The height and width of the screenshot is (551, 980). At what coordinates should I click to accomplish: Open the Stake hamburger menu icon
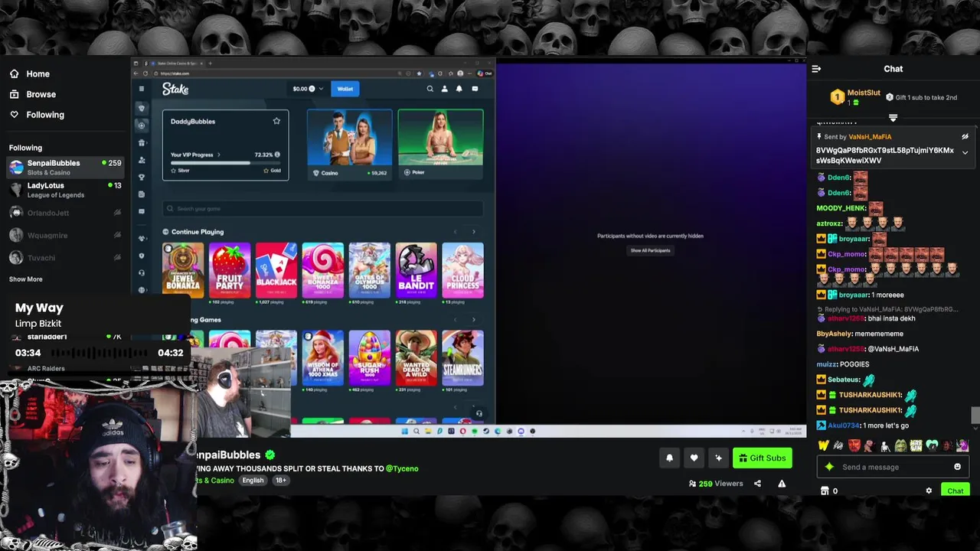tap(142, 90)
